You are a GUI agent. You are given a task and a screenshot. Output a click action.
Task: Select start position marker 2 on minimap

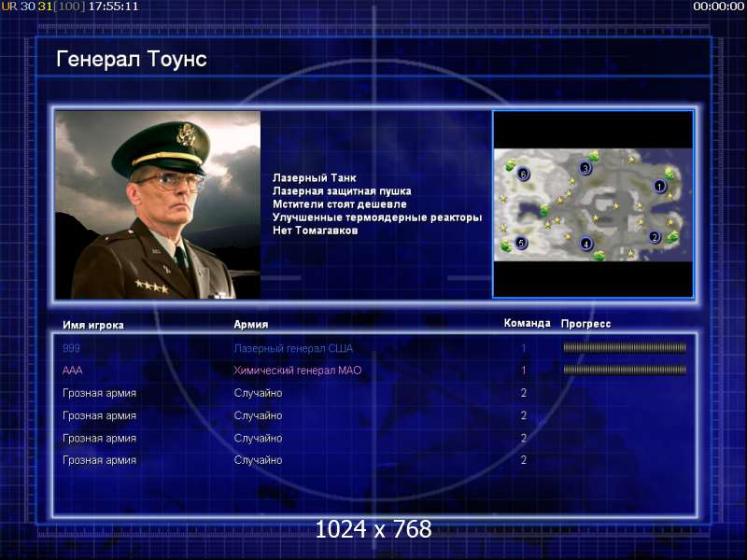655,237
